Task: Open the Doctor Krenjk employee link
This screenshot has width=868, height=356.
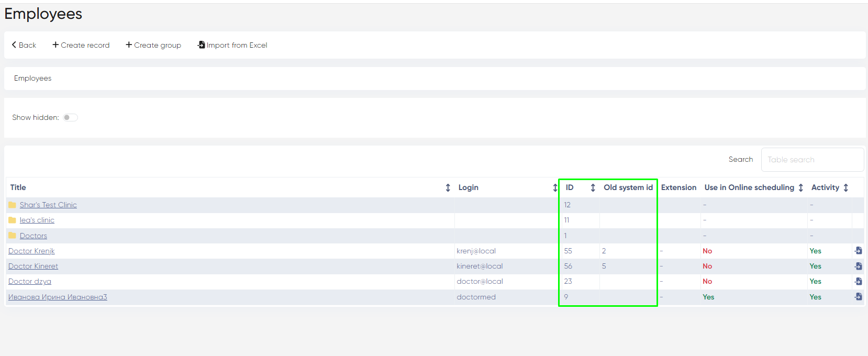Action: pyautogui.click(x=31, y=251)
